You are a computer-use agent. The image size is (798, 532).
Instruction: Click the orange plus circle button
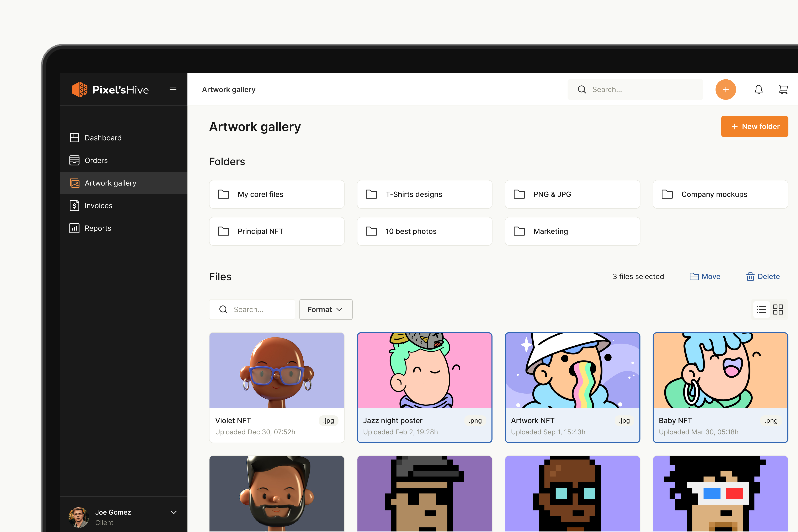(x=726, y=90)
